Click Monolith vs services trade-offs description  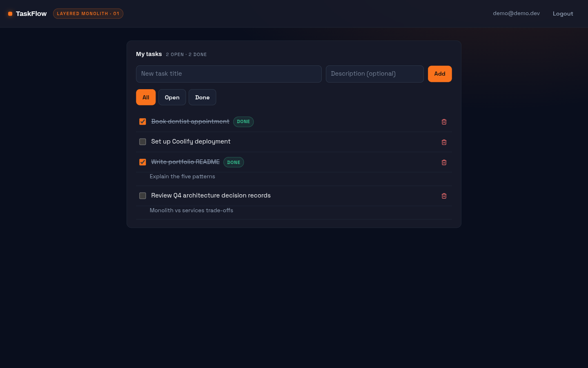192,210
